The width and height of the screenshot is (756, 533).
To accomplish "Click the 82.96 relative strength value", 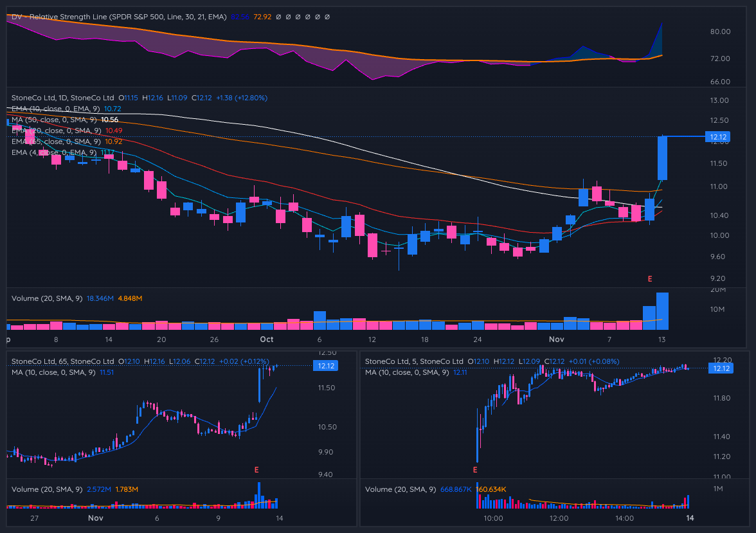I will [240, 17].
